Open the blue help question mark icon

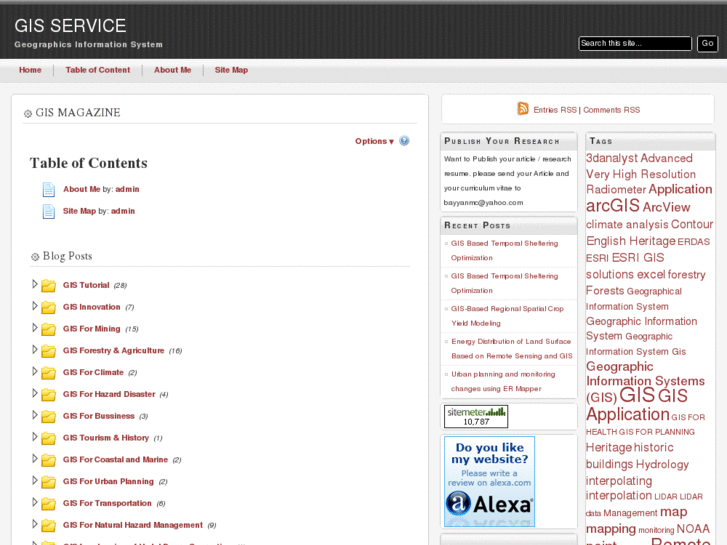click(x=404, y=141)
